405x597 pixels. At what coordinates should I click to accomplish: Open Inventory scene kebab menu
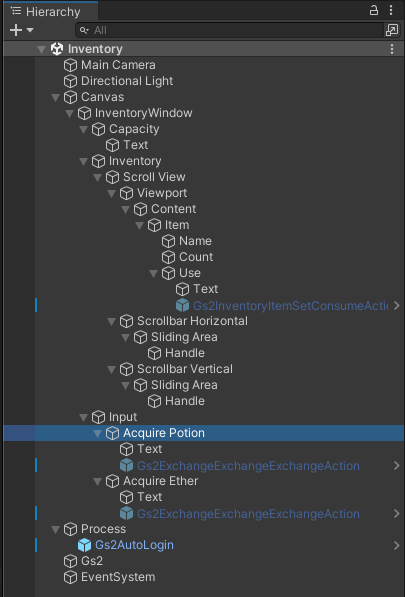(x=392, y=49)
